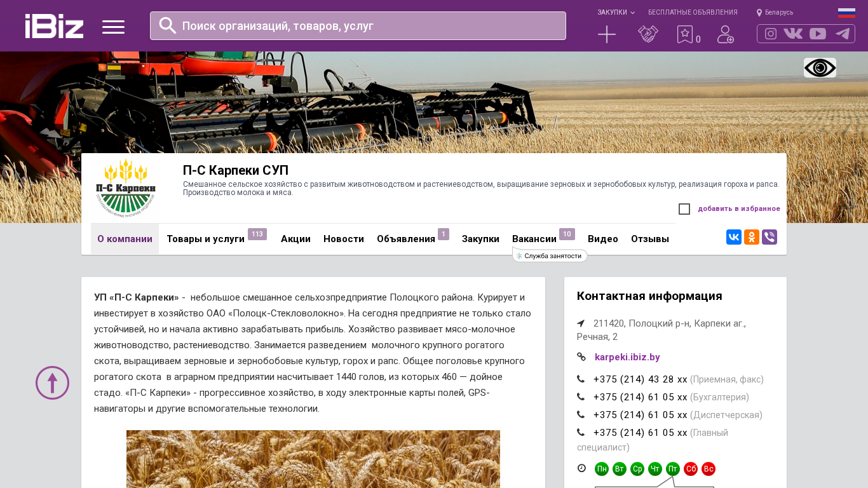Switch to the Отзывы tab

(650, 239)
